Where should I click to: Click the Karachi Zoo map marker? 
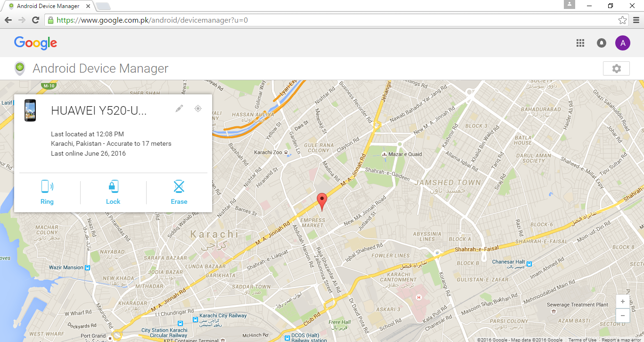(x=286, y=152)
